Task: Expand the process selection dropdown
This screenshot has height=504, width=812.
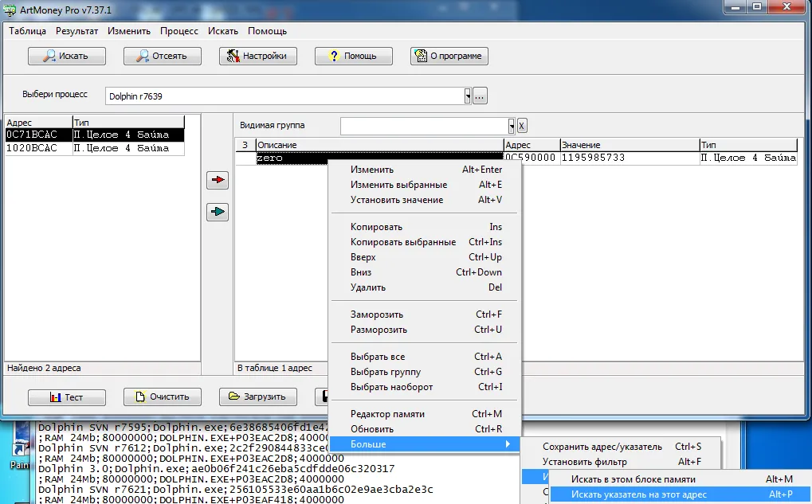Action: coord(468,96)
